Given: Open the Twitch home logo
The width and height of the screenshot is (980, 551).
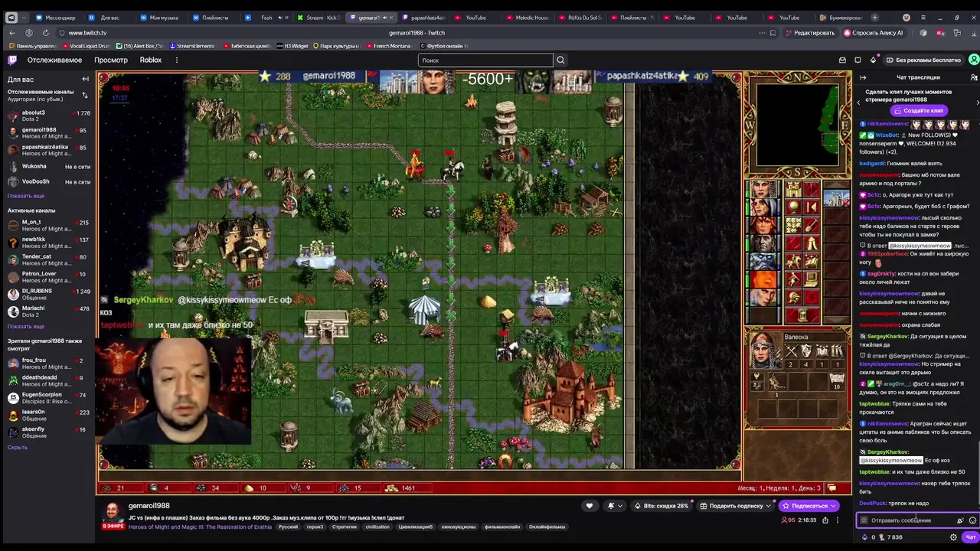Looking at the screenshot, I should (x=11, y=60).
